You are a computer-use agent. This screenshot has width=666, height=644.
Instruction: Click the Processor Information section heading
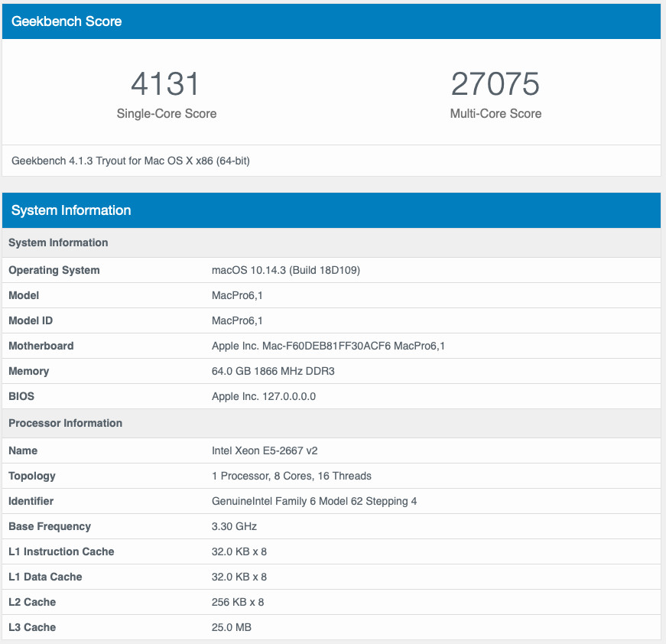(x=65, y=423)
